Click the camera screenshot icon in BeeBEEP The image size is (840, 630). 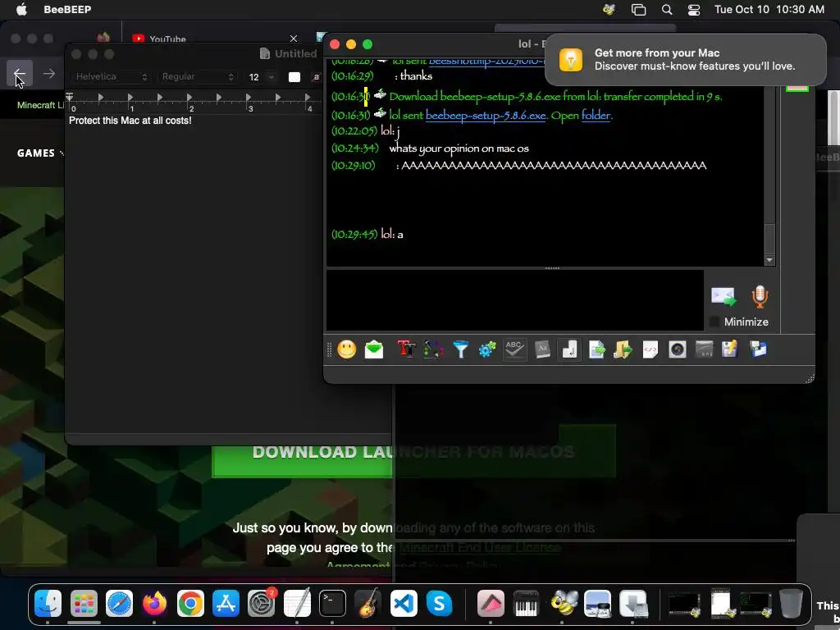pyautogui.click(x=677, y=349)
